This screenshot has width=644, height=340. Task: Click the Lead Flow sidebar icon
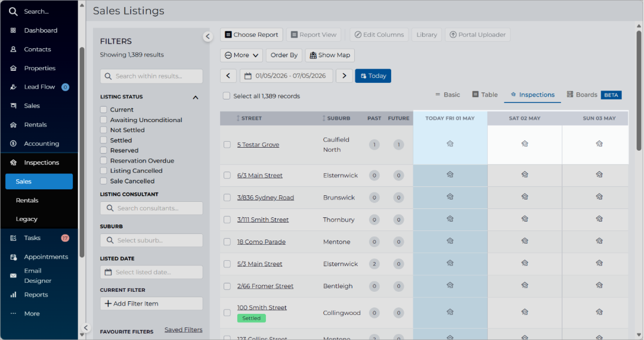coord(13,87)
